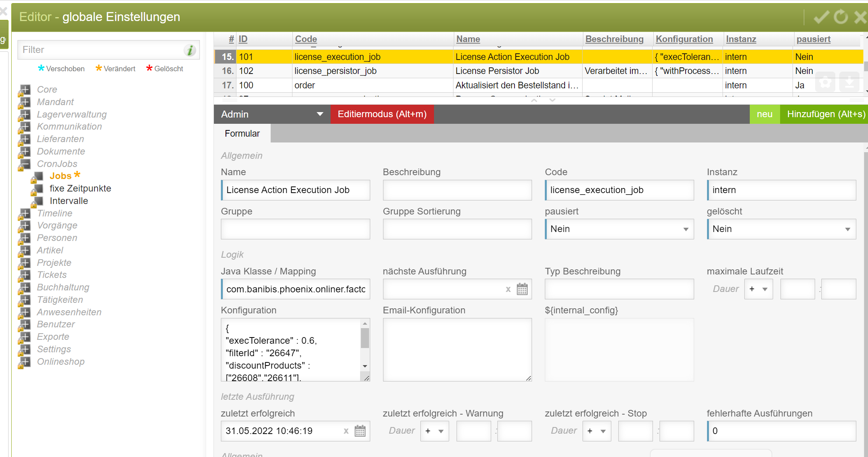The image size is (868, 457).
Task: Click Konfiguration textarea scrollbar down arrow
Action: [365, 366]
